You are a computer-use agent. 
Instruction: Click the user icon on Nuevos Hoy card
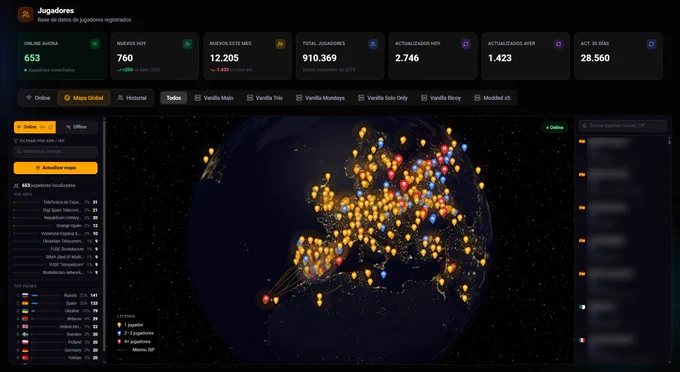pyautogui.click(x=187, y=44)
